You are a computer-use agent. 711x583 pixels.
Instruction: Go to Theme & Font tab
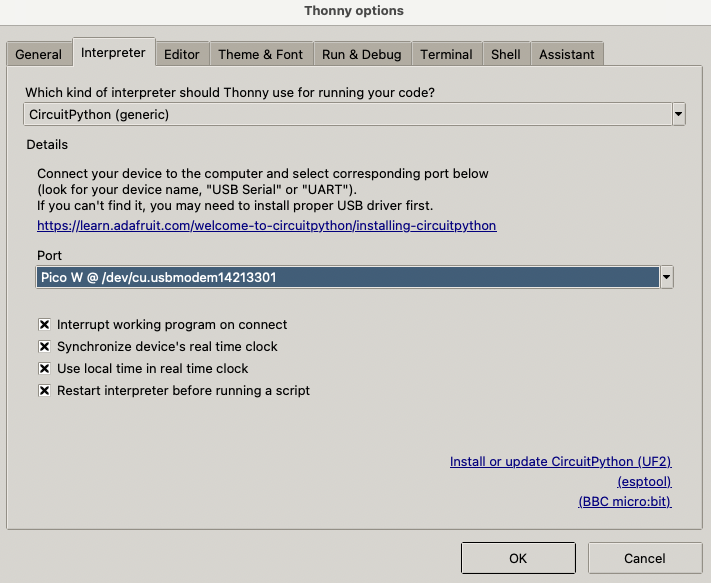point(260,54)
